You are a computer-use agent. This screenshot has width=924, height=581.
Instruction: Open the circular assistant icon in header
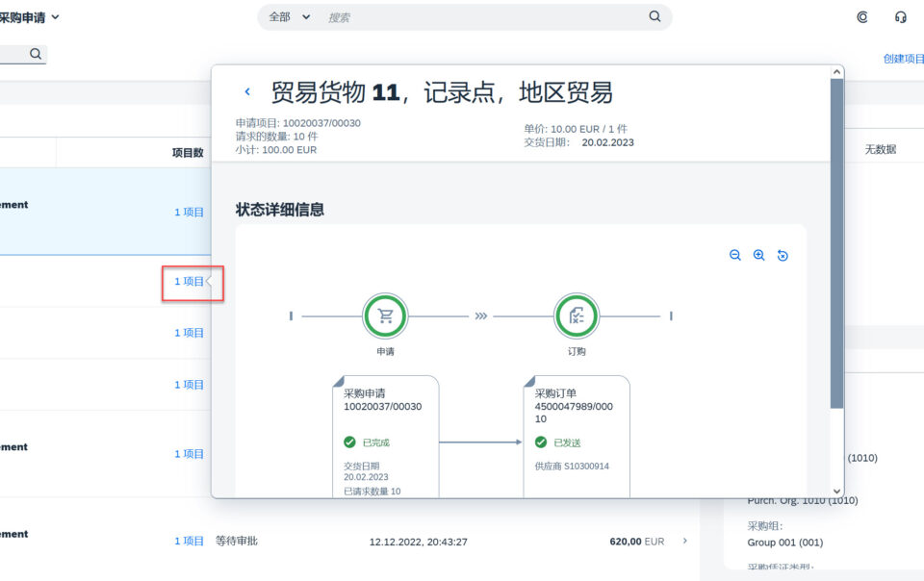click(862, 17)
